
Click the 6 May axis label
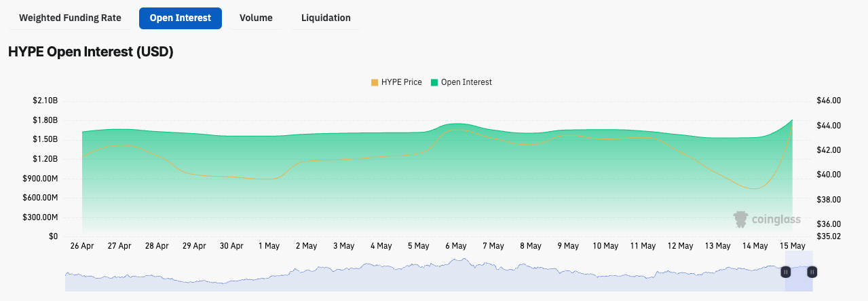click(x=455, y=246)
